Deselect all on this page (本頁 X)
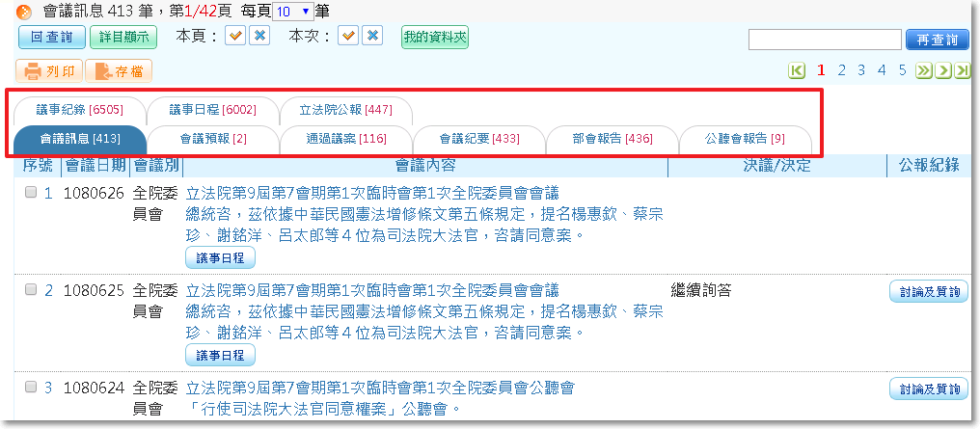This screenshot has height=429, width=980. 259,36
